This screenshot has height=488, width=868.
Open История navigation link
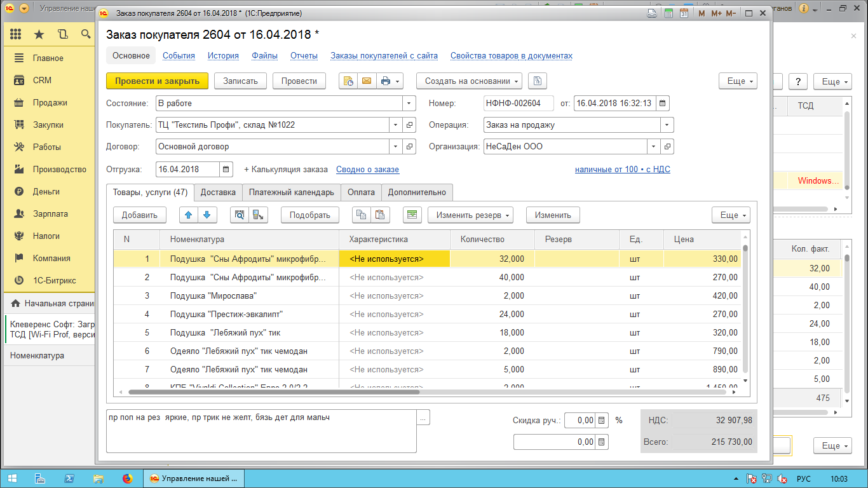pos(223,56)
